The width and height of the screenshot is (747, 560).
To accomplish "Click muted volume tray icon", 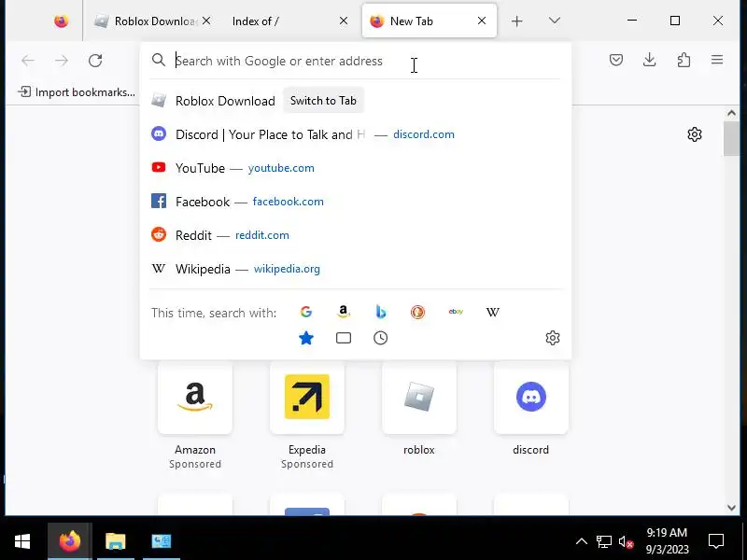I will coord(626,541).
